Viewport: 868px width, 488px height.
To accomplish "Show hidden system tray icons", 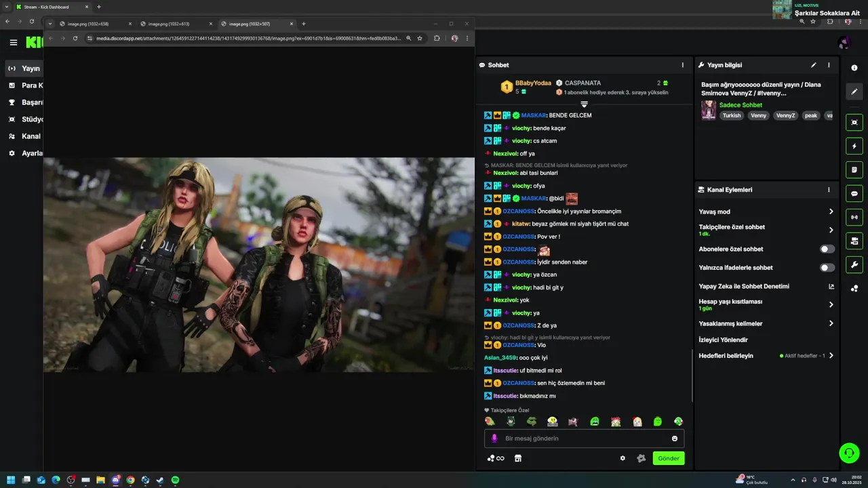I will tap(793, 480).
